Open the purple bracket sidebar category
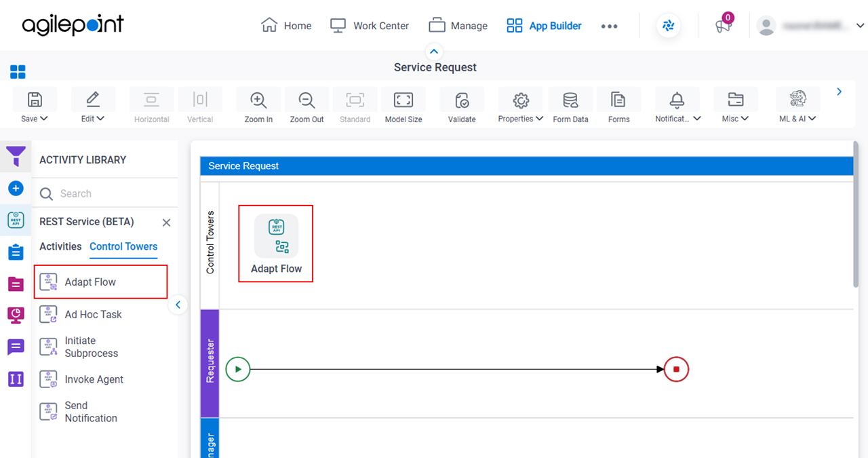This screenshot has width=868, height=458. click(x=16, y=379)
